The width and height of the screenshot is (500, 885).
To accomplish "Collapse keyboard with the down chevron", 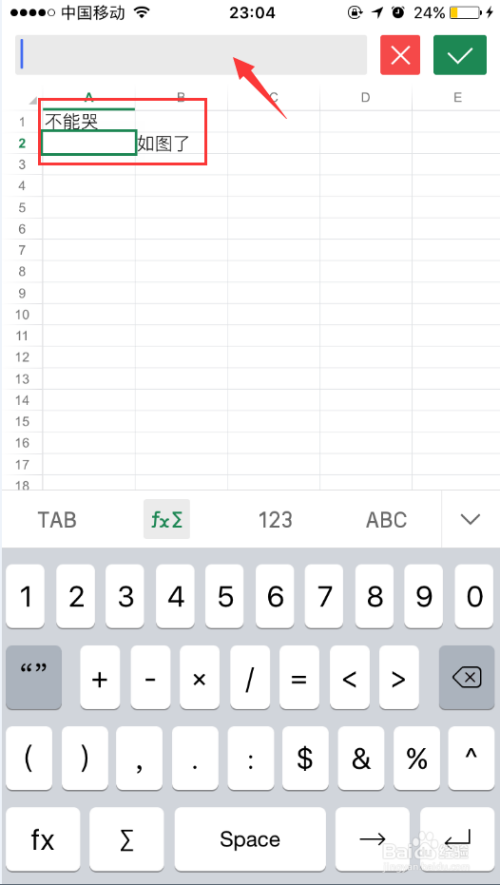I will point(470,519).
